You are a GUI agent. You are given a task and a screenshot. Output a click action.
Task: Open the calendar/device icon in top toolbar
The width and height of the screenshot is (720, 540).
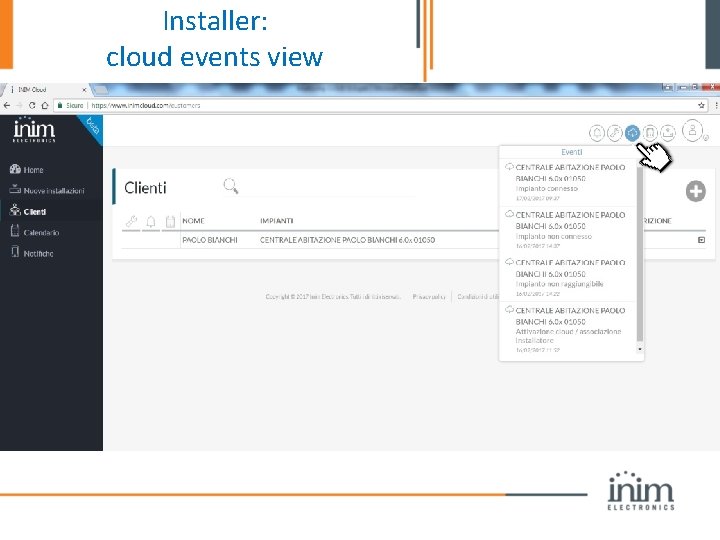650,133
